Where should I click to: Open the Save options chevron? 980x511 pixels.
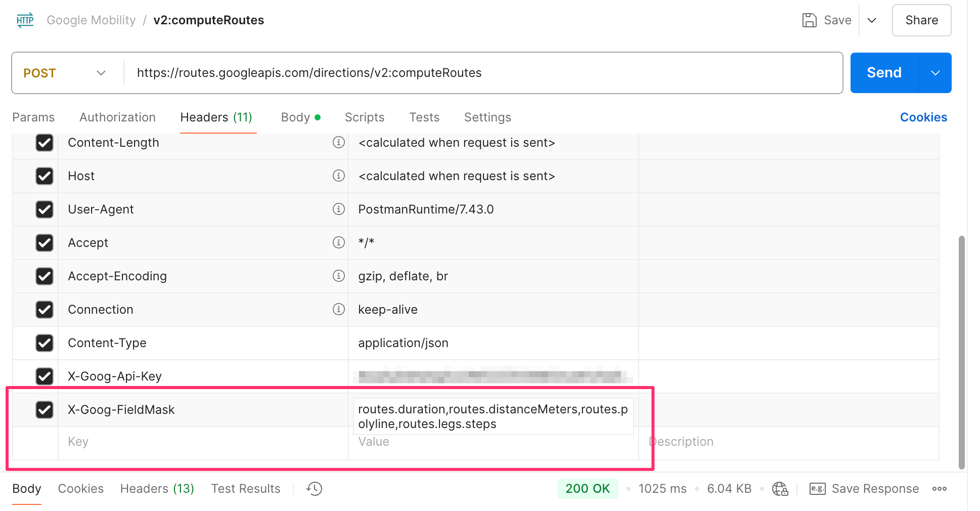tap(872, 20)
